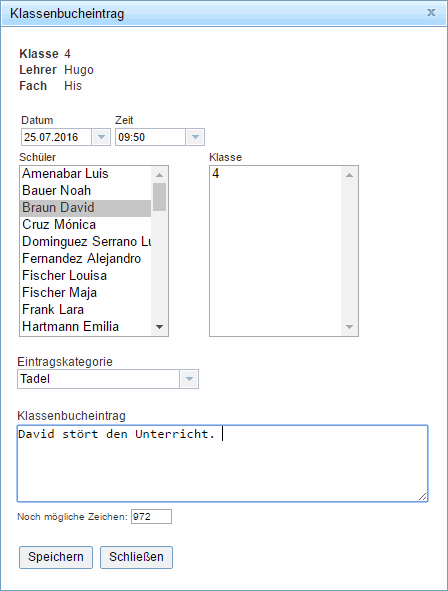Save entry with Speichern button
Image resolution: width=448 pixels, height=591 pixels.
click(56, 557)
